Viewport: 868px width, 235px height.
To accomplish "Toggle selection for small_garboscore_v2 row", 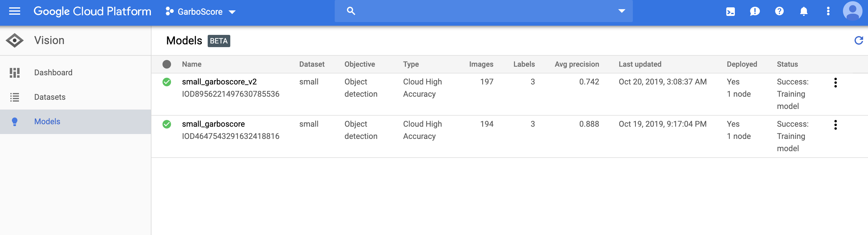I will click(167, 82).
